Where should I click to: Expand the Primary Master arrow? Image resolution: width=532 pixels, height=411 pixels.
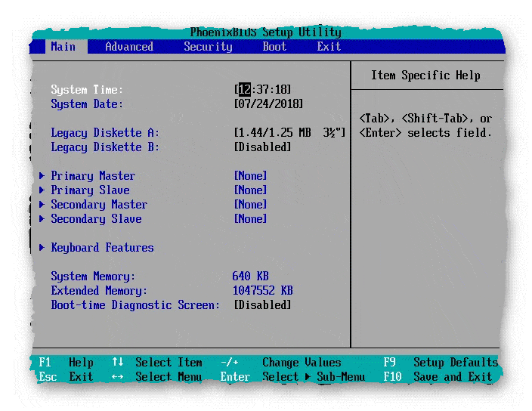tap(42, 176)
